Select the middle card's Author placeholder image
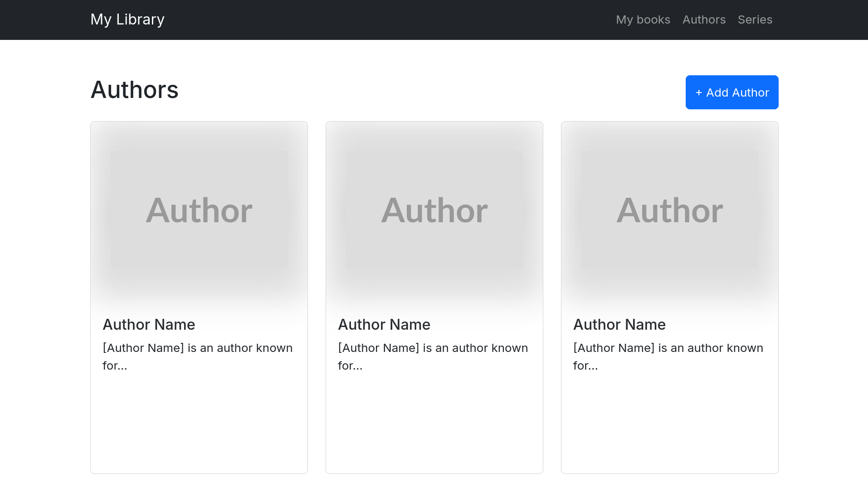 pyautogui.click(x=434, y=210)
